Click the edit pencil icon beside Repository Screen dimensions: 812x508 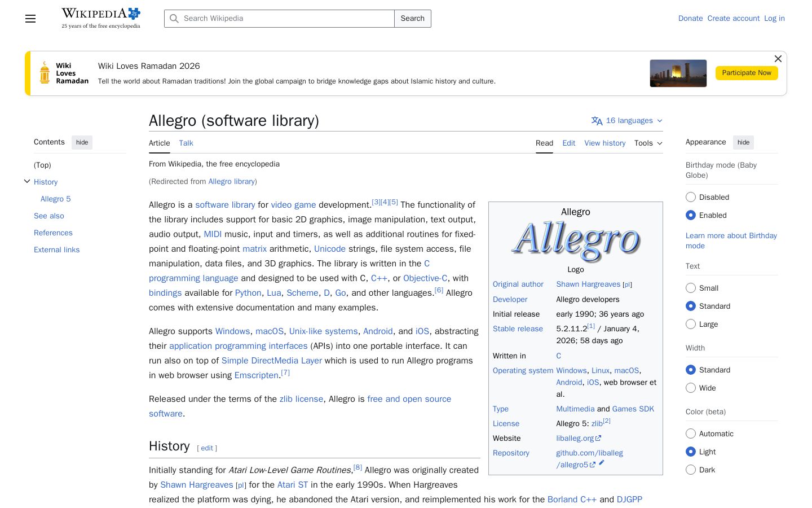click(602, 463)
